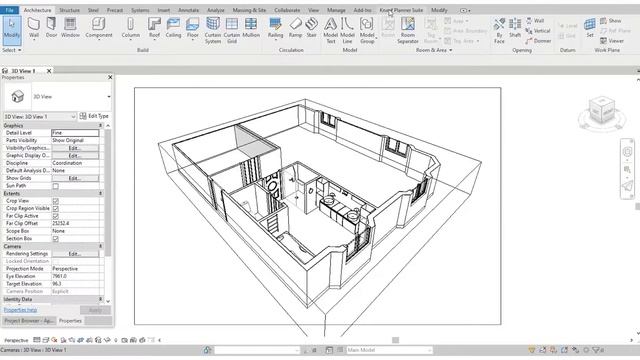Open the Main Model dropdown in status bar
This screenshot has width=640, height=360.
coord(389,350)
